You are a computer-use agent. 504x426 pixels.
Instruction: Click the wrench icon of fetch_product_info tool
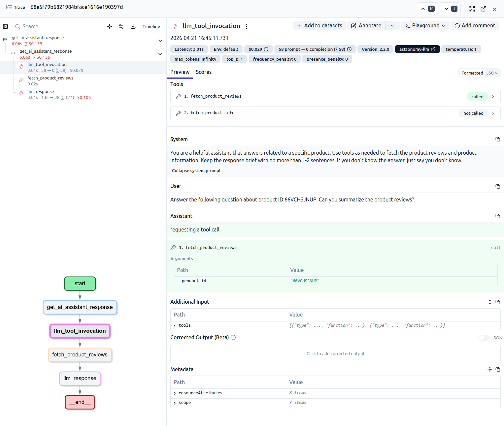pyautogui.click(x=178, y=113)
